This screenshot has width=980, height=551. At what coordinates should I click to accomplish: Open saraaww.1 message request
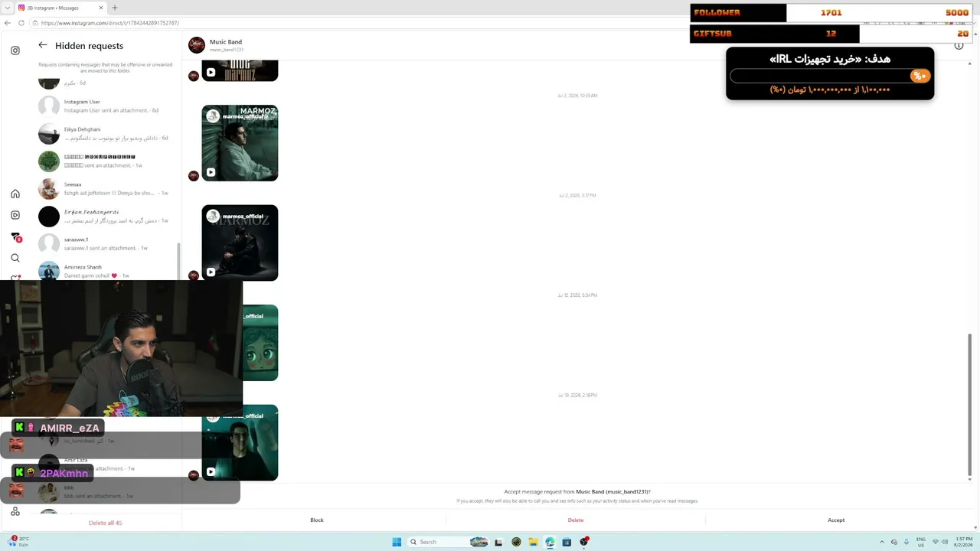107,243
